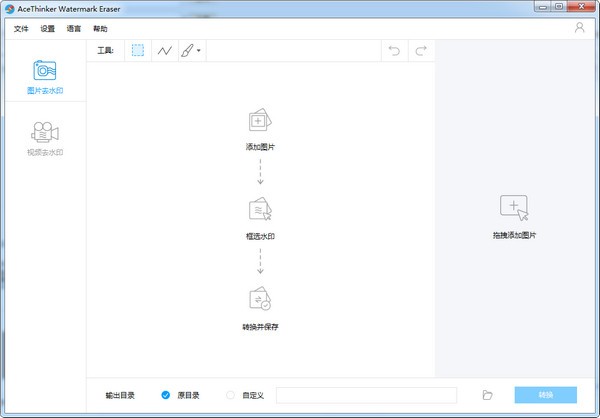Image resolution: width=600 pixels, height=418 pixels.
Task: Click the 添加图片 add image icon
Action: (x=260, y=122)
